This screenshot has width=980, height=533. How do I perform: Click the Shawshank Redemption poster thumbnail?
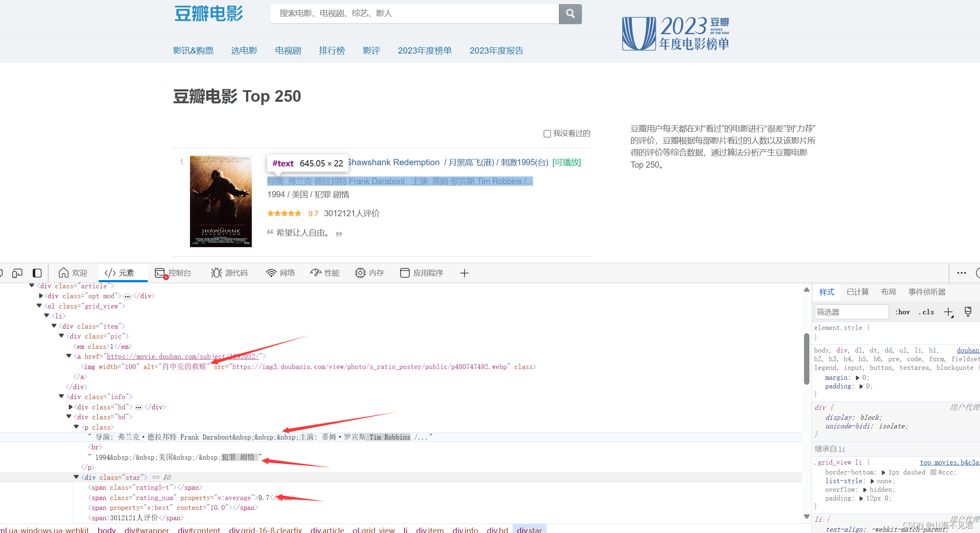click(220, 201)
